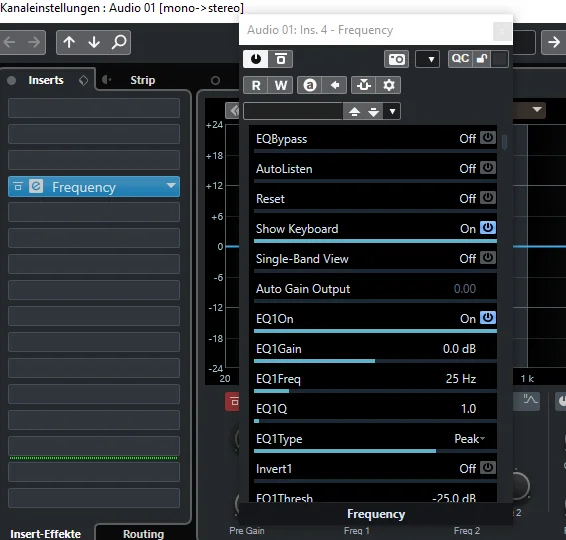Image resolution: width=566 pixels, height=540 pixels.
Task: Click the first empty insert slot
Action: pos(94,108)
